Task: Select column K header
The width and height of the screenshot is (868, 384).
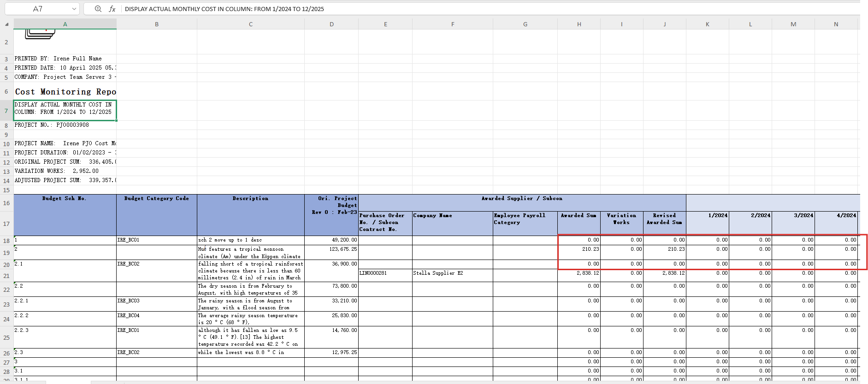Action: point(708,24)
